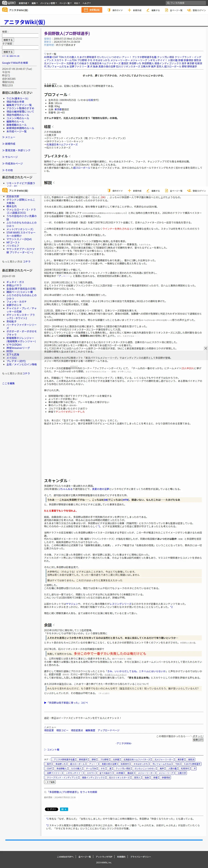
Task: Open the アニヲタWiki(仮) site title link
Action: click(x=24, y=22)
